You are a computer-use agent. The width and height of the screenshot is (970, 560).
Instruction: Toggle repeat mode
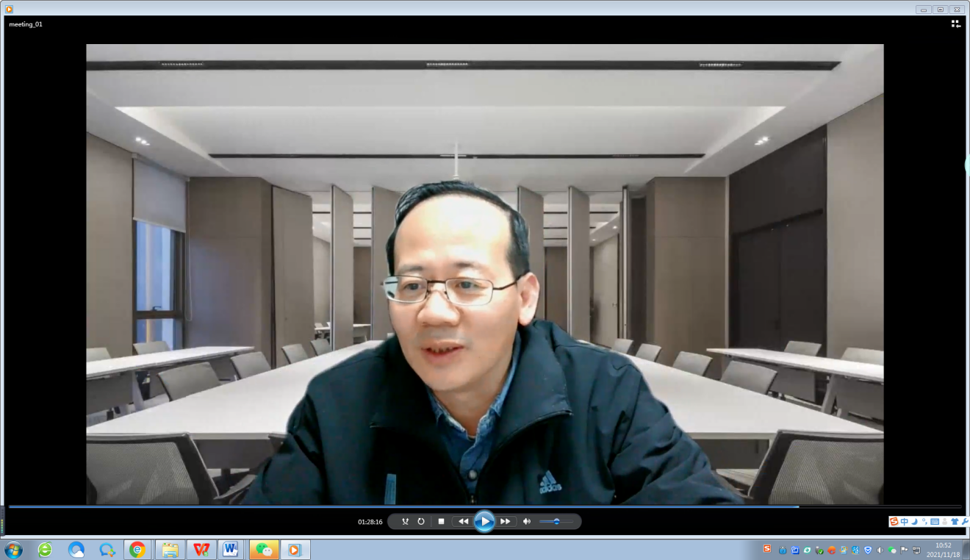pyautogui.click(x=421, y=521)
